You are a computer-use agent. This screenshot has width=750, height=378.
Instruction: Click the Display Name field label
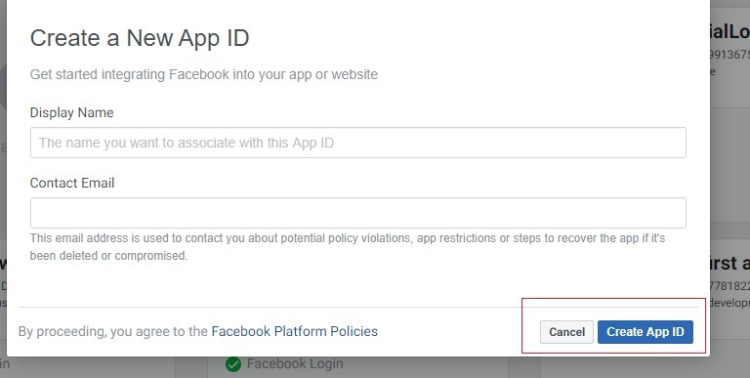click(x=72, y=112)
